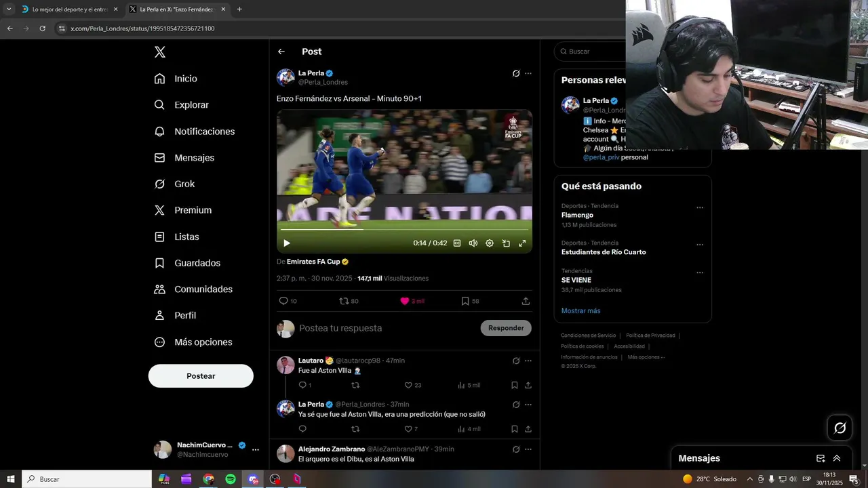
Task: Open Explorar in the sidebar
Action: coord(181,105)
